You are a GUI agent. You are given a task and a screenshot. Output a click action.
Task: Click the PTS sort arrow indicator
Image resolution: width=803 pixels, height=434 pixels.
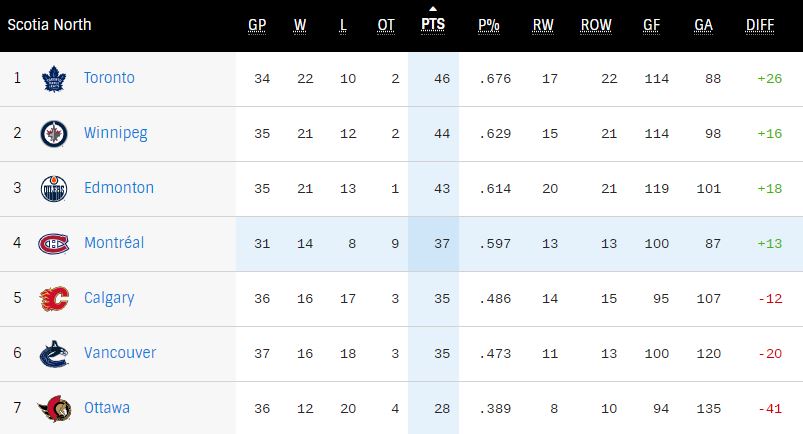[433, 13]
